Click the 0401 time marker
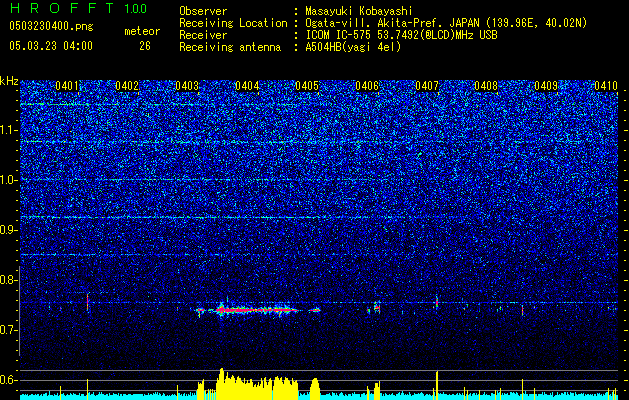Viewport: 629px width, 400px height. 67,86
